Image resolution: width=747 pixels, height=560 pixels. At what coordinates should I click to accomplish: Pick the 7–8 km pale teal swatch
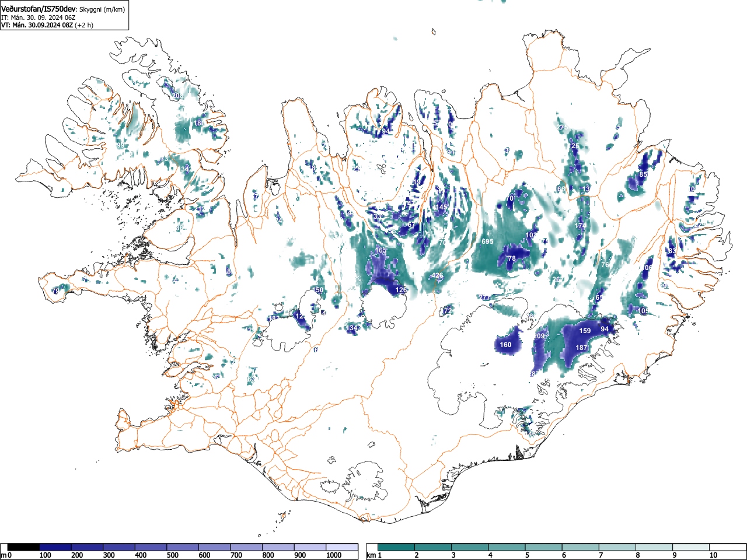click(617, 547)
